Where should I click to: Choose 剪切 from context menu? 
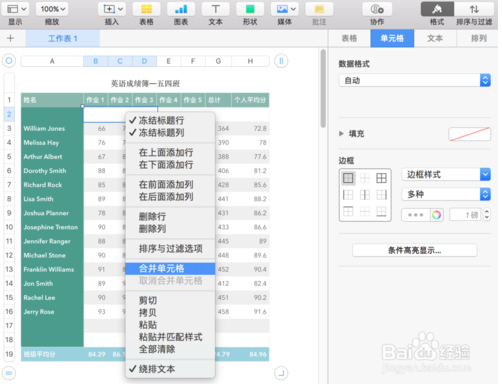coord(170,300)
